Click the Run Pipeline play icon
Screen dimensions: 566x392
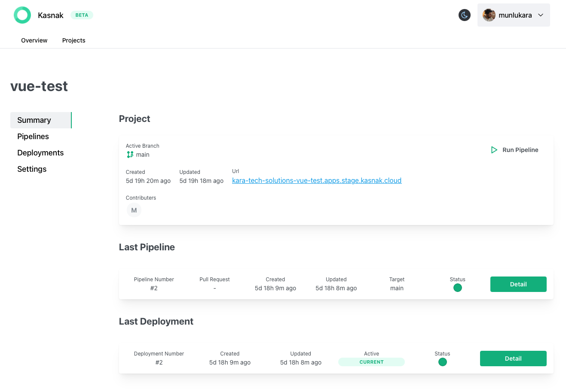(494, 150)
